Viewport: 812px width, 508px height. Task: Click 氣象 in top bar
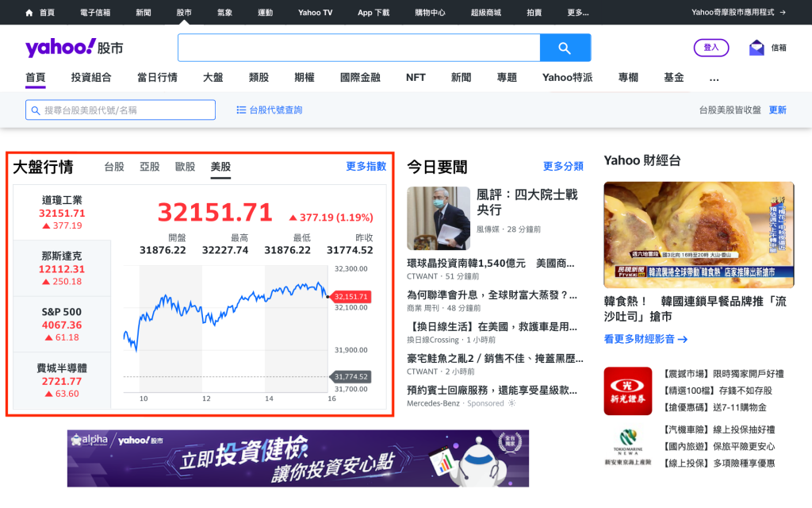click(224, 13)
